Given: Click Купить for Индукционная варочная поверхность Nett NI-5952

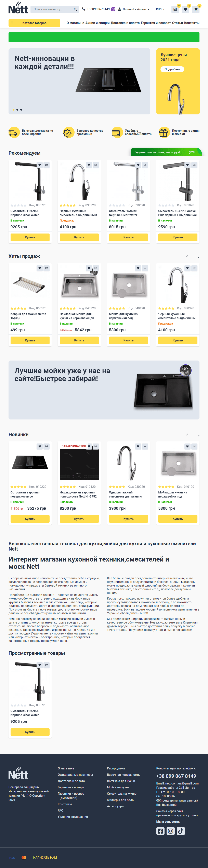Looking at the screenshot, I should coord(79,519).
